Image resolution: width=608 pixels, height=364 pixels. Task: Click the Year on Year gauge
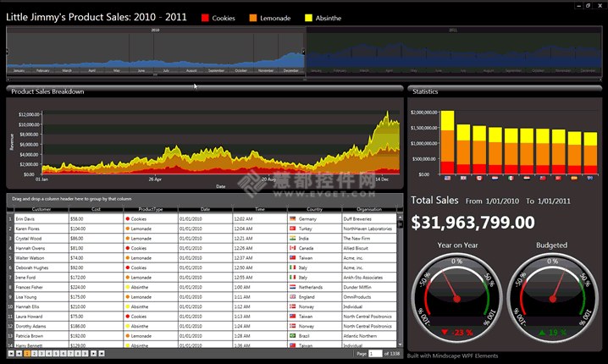coord(456,298)
